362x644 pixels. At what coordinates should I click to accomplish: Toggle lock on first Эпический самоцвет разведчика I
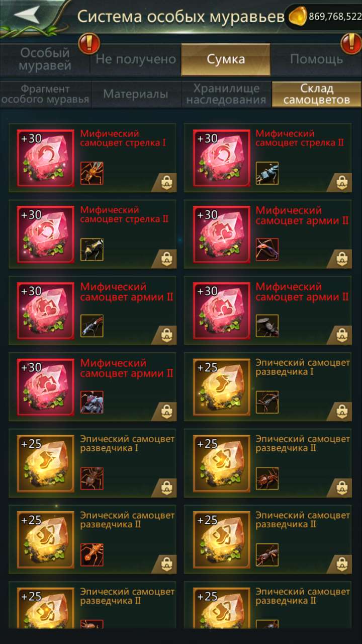point(342,412)
